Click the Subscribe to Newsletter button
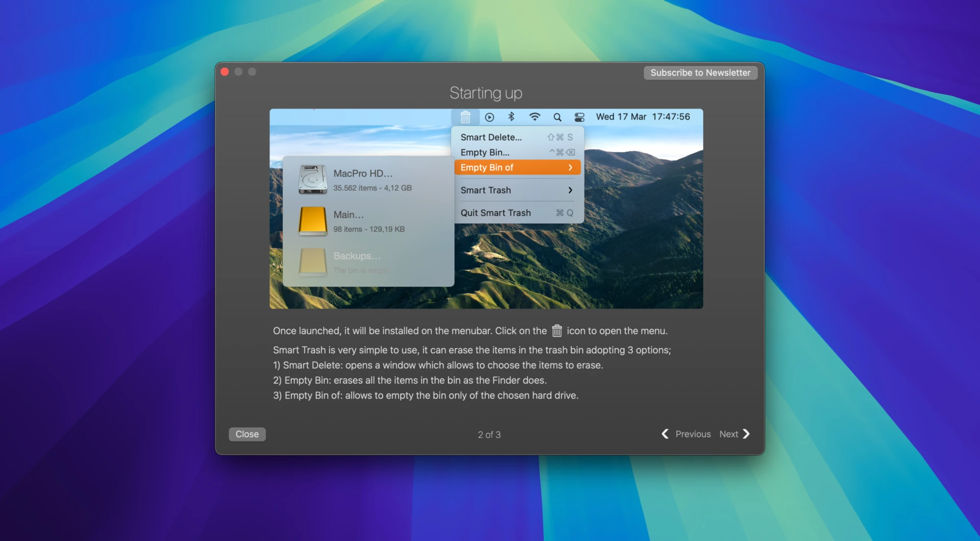Image resolution: width=980 pixels, height=541 pixels. [x=700, y=72]
